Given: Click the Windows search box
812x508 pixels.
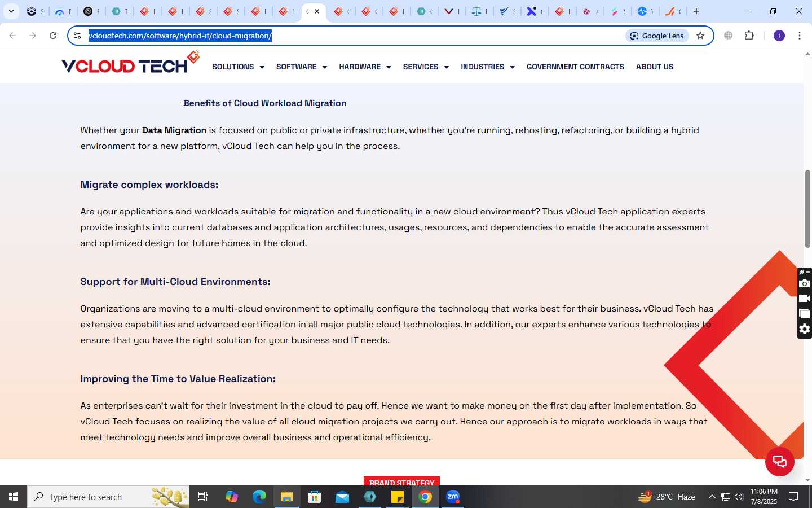Looking at the screenshot, I should tap(108, 497).
